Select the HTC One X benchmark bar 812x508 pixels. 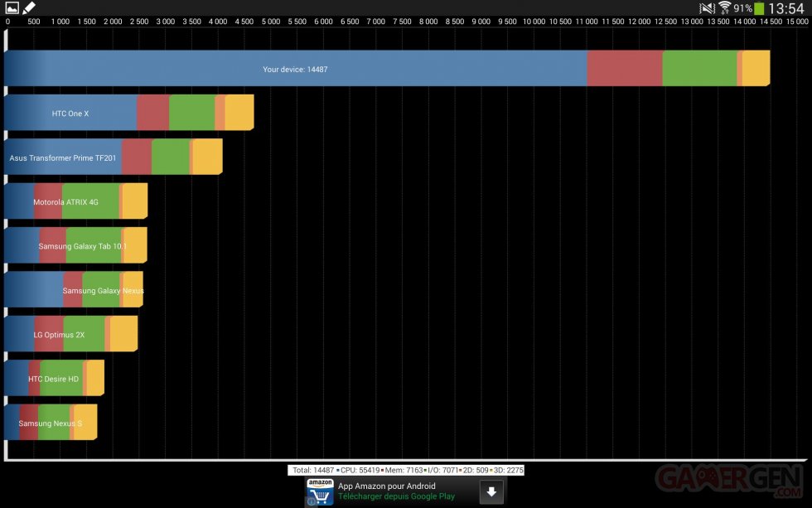tap(128, 113)
